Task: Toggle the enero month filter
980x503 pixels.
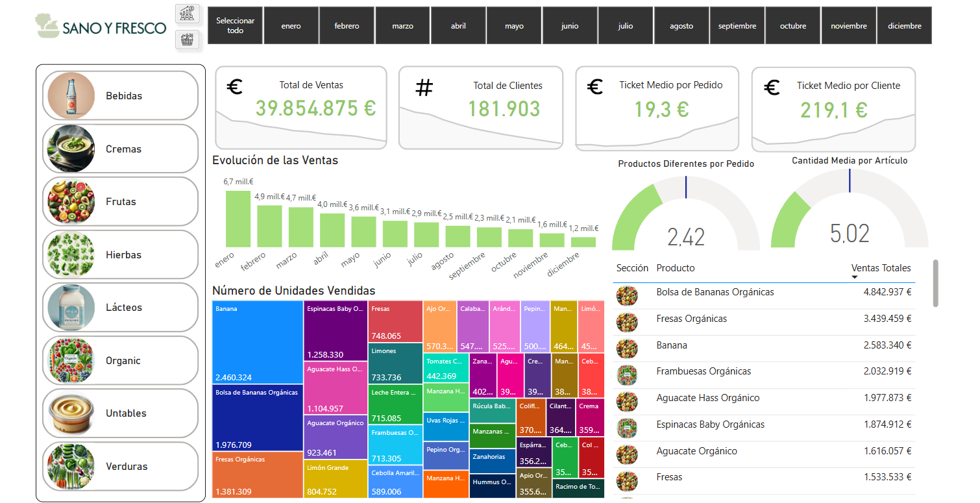Action: pyautogui.click(x=291, y=26)
